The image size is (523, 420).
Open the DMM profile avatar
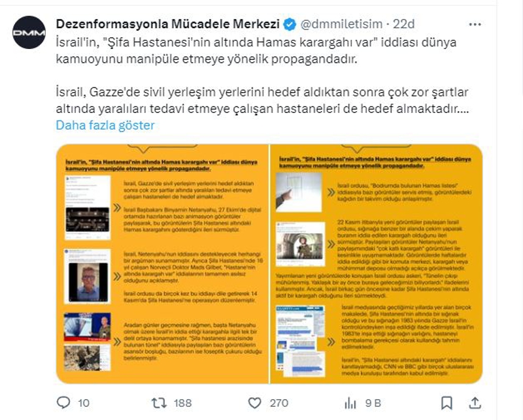coord(29,33)
